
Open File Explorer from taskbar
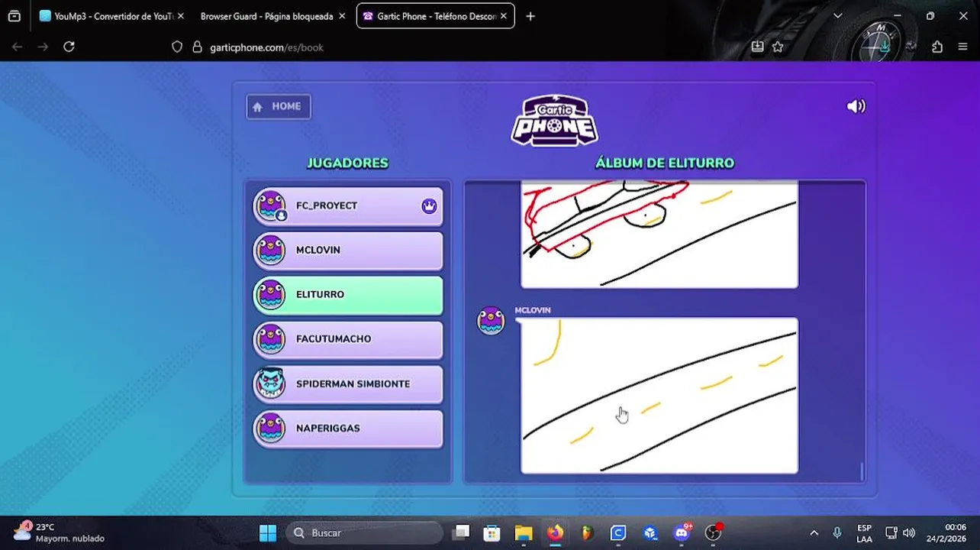click(x=523, y=532)
